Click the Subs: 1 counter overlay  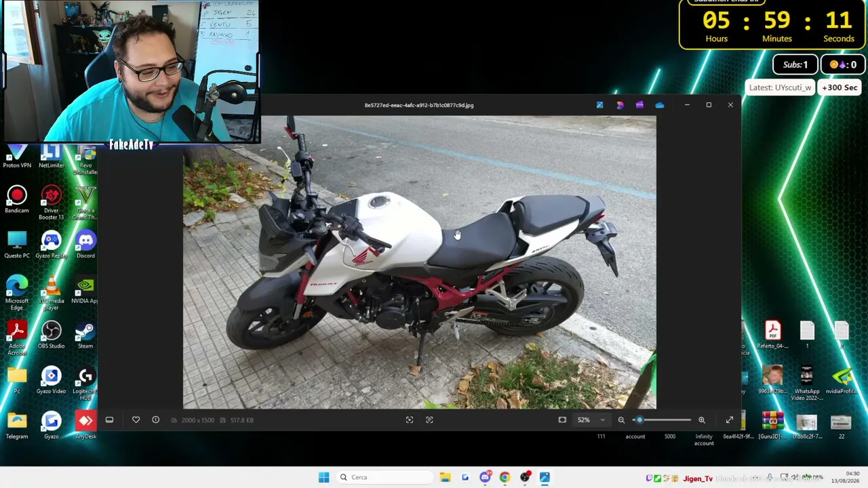[795, 65]
